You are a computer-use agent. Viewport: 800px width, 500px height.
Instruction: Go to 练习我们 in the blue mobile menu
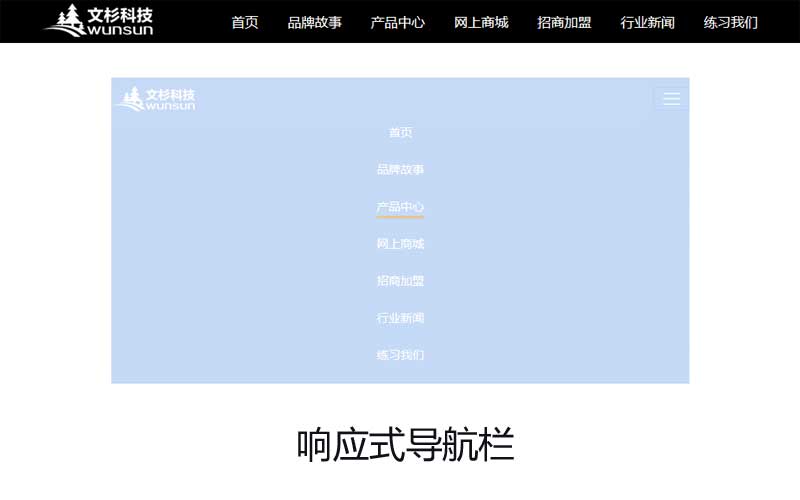coord(401,355)
